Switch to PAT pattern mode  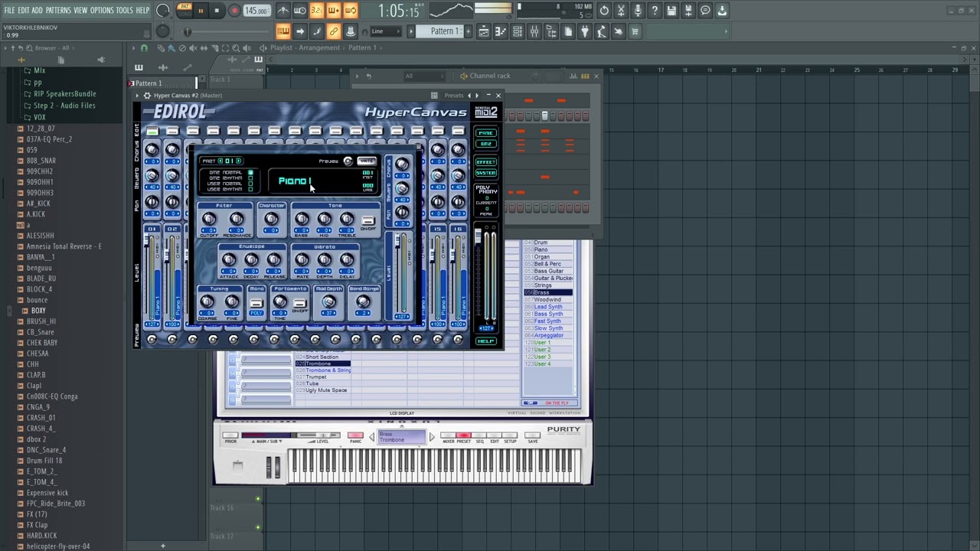[185, 6]
